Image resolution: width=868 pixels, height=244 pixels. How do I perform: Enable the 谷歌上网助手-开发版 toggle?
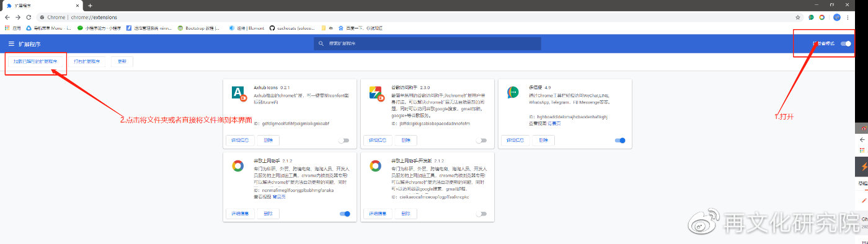pyautogui.click(x=482, y=214)
